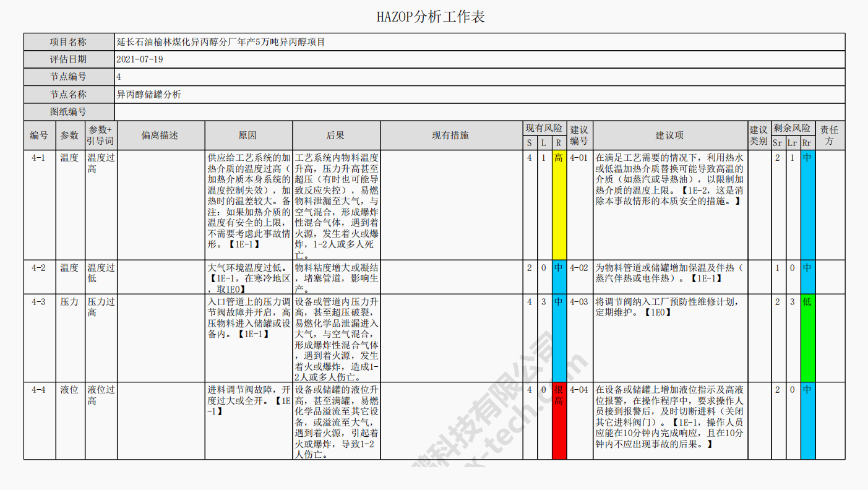Viewport: 868px width, 490px height.
Task: Click the 压力过高 guide word cell
Action: [x=101, y=338]
